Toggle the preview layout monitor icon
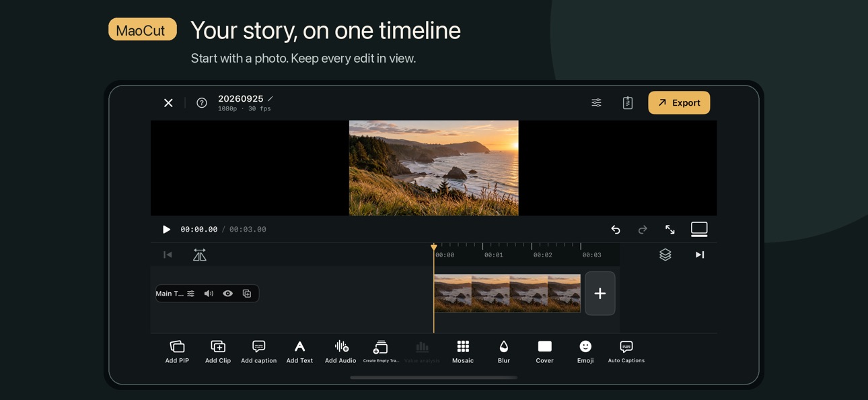Image resolution: width=868 pixels, height=400 pixels. coord(699,230)
